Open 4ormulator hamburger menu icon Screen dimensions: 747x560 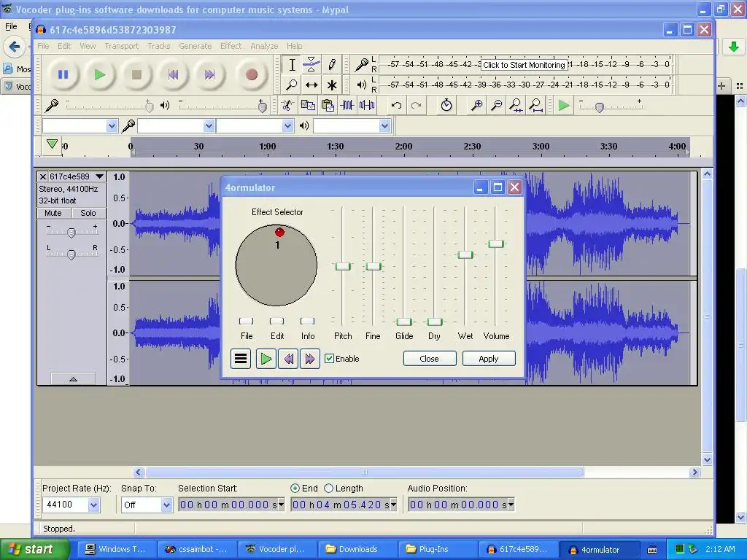241,359
